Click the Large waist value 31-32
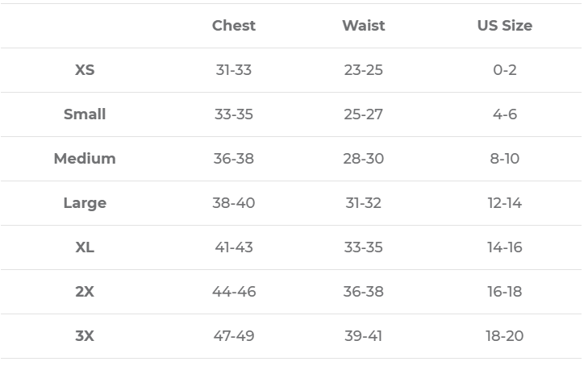This screenshot has height=374, width=588. 363,203
